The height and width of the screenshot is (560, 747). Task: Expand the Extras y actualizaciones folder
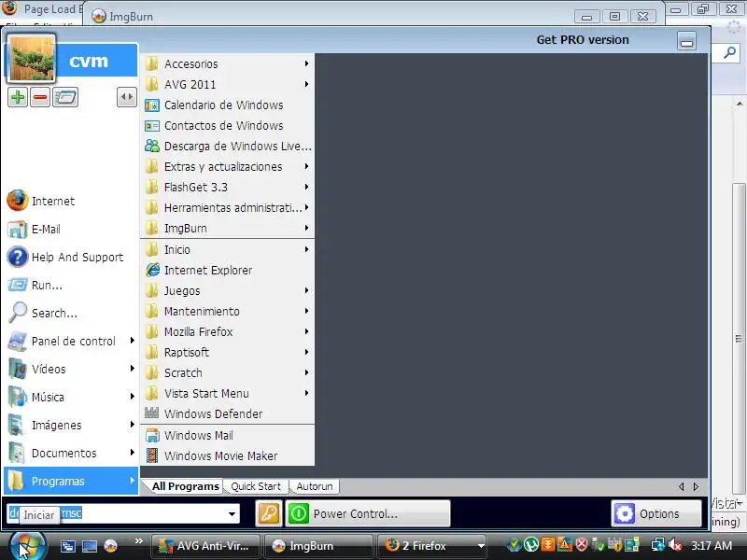(x=227, y=167)
